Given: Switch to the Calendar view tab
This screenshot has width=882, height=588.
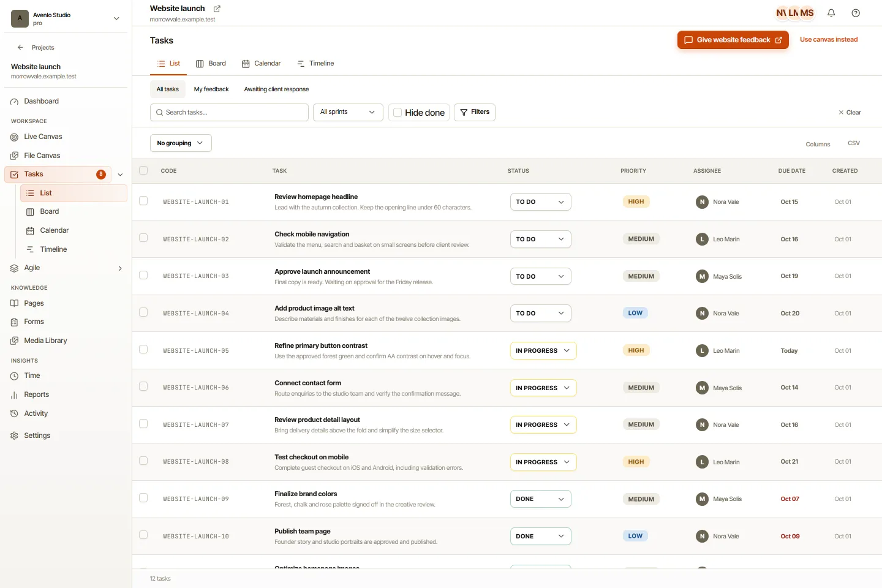Looking at the screenshot, I should pyautogui.click(x=261, y=64).
